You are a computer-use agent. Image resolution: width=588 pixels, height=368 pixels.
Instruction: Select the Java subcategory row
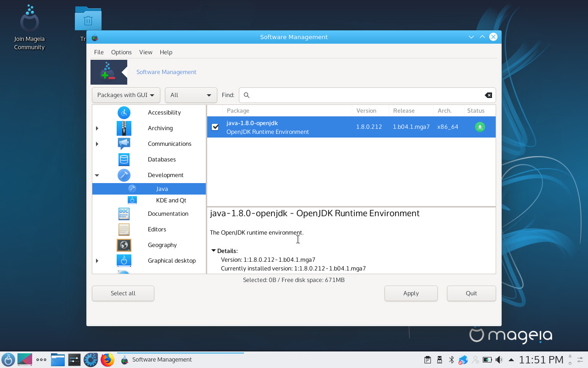[x=149, y=189]
